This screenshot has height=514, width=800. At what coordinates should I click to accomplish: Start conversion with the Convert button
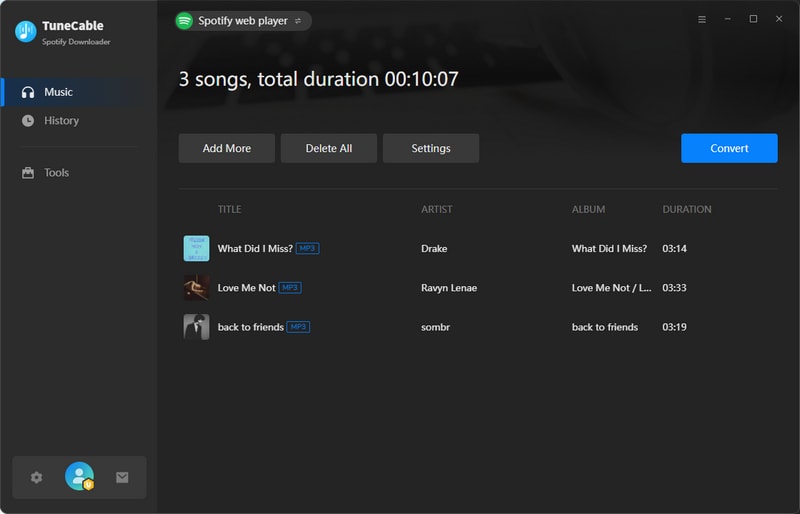(729, 149)
